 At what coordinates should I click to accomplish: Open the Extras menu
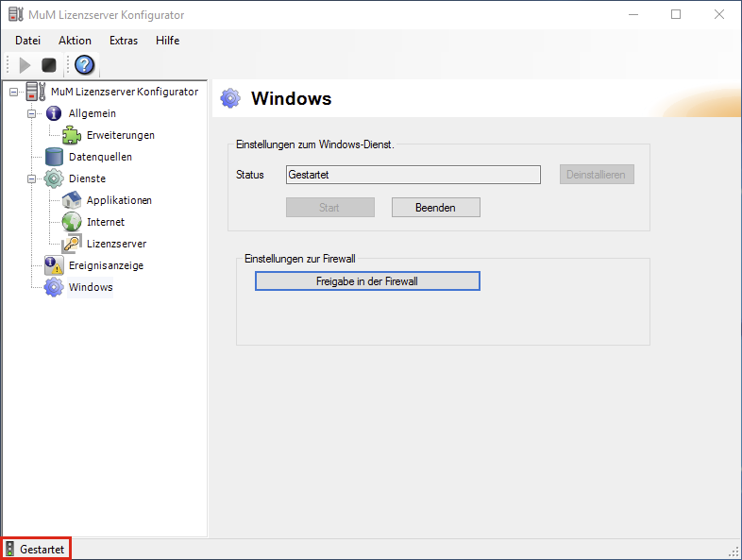point(123,41)
